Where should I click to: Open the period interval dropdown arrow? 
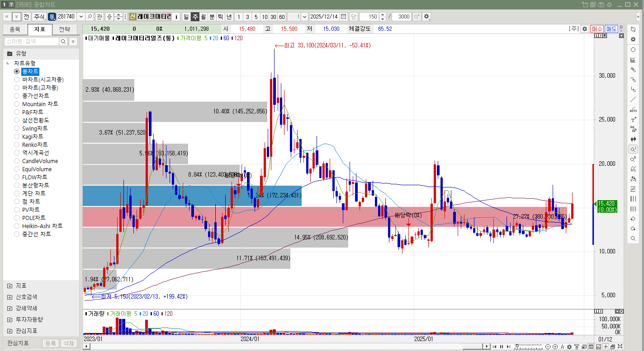(304, 16)
